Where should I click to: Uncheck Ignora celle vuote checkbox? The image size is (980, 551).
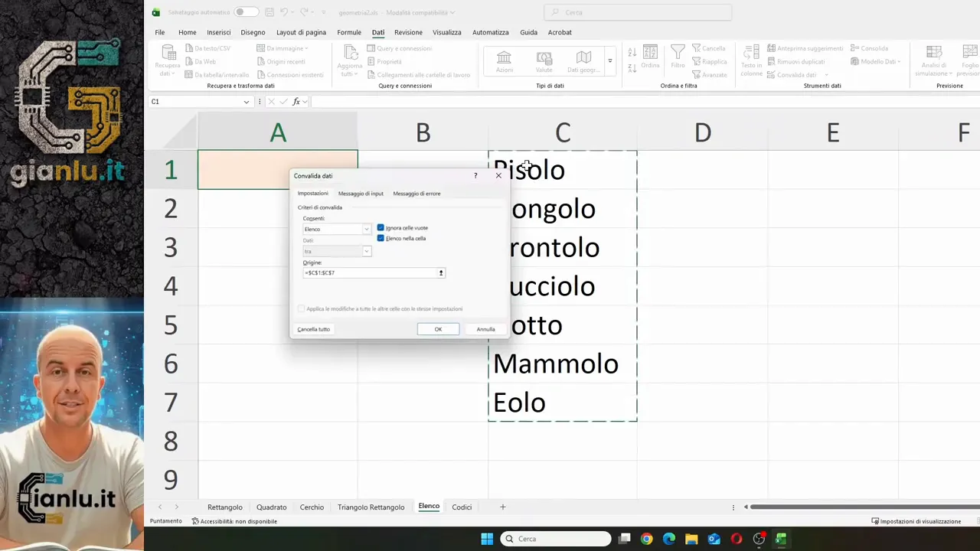[x=381, y=228]
